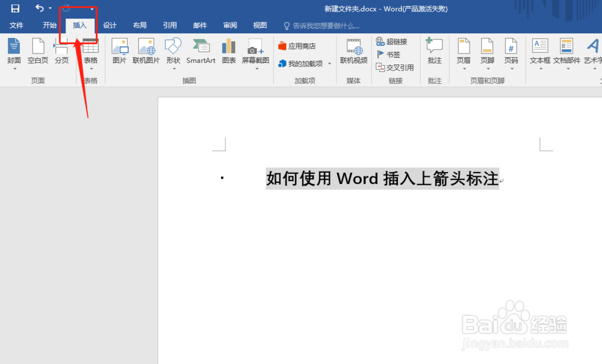Insert a page break with 分页

click(x=61, y=51)
